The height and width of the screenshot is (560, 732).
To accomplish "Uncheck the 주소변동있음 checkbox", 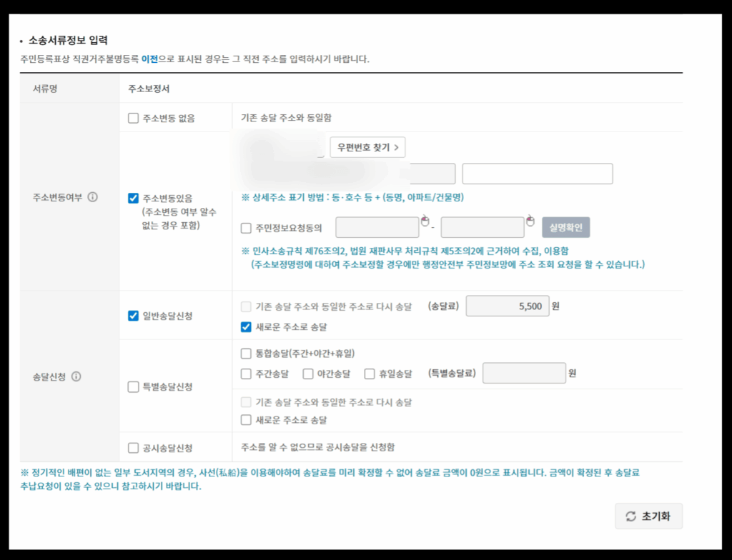I will (133, 199).
